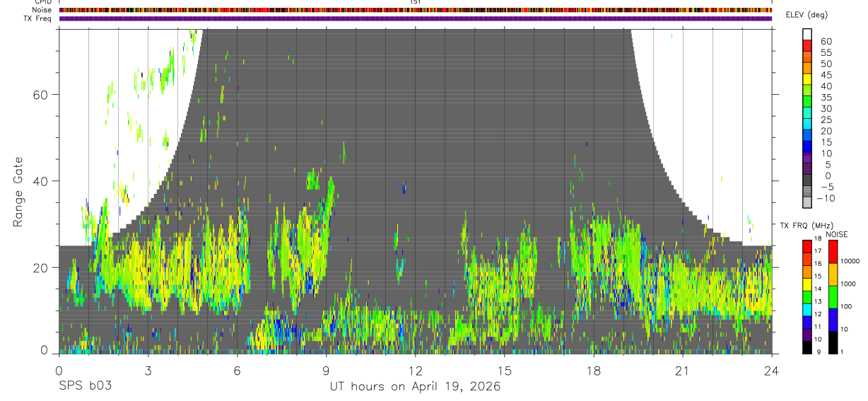Click the green segment of NOISE colorbar

[x=834, y=297]
